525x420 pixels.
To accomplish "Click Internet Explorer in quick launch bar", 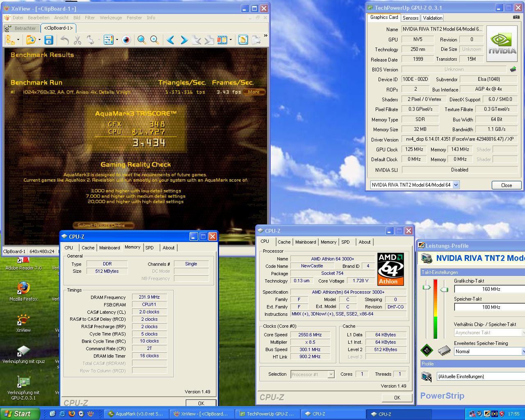I will [x=62, y=414].
